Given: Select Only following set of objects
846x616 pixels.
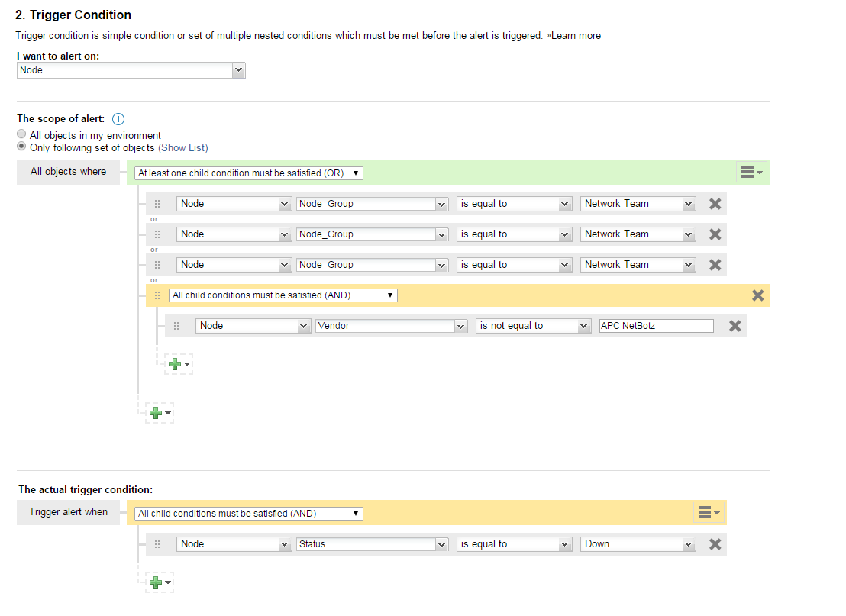Looking at the screenshot, I should pos(21,146).
